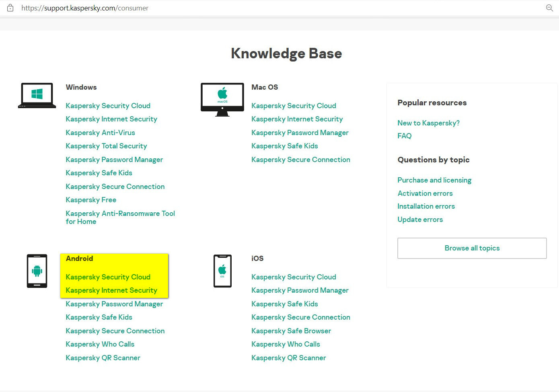559x392 pixels.
Task: Open Android Kaspersky Who Calls link
Action: 100,344
